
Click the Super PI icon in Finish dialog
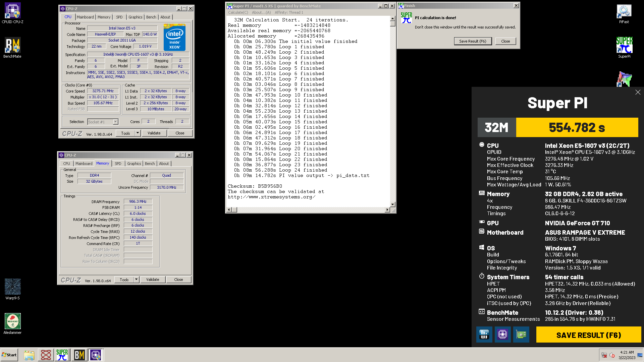coord(406,18)
